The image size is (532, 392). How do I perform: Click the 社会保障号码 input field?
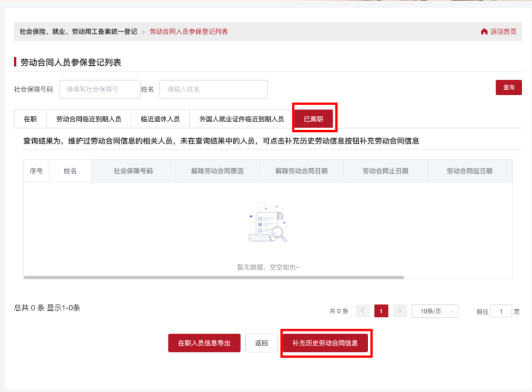(x=100, y=89)
